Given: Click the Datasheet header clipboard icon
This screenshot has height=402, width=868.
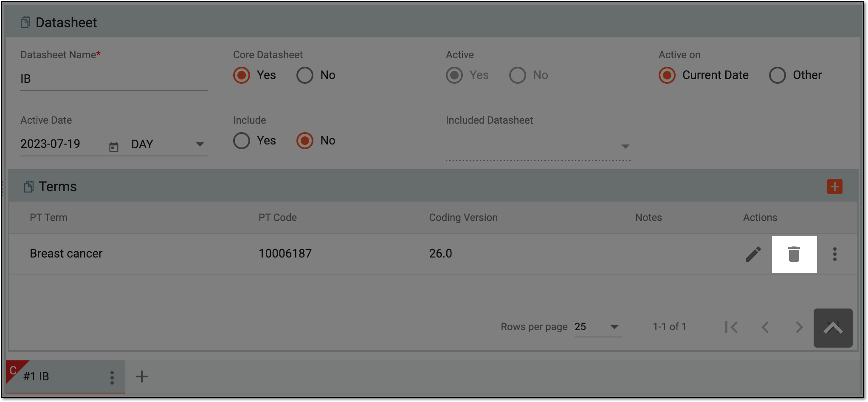Looking at the screenshot, I should tap(25, 22).
